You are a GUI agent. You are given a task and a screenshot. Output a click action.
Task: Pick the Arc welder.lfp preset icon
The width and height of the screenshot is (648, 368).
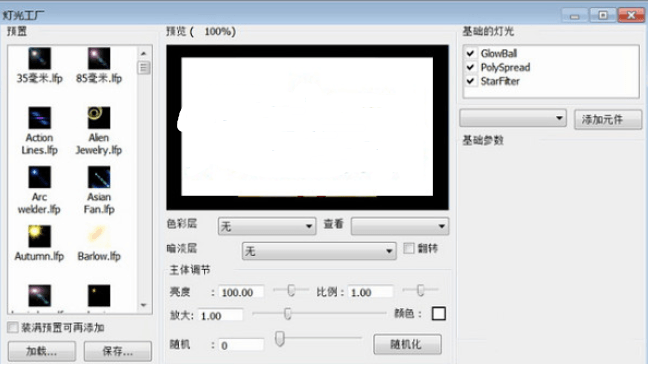(39, 177)
